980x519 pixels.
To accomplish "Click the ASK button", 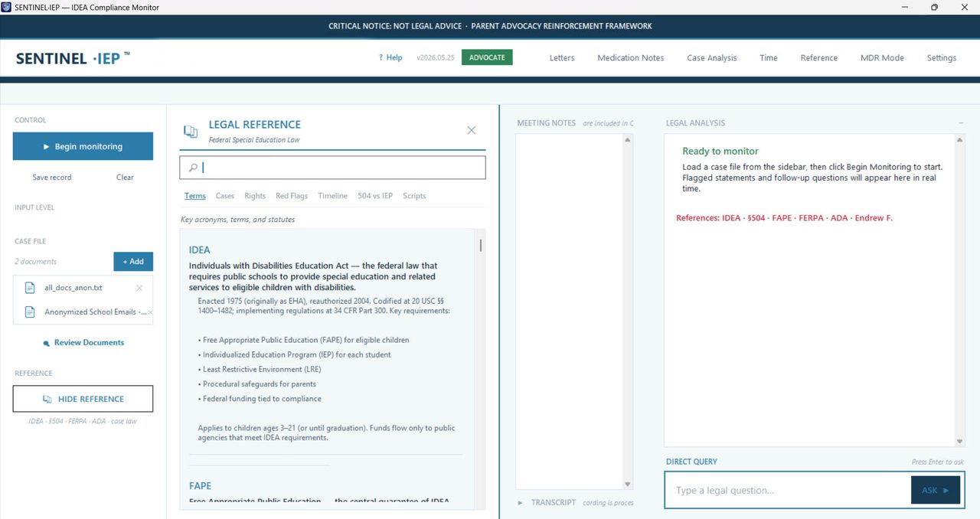I will click(936, 490).
